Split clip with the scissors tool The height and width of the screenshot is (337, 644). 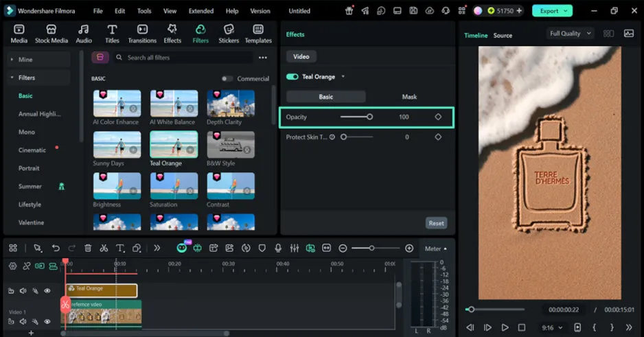pyautogui.click(x=104, y=248)
